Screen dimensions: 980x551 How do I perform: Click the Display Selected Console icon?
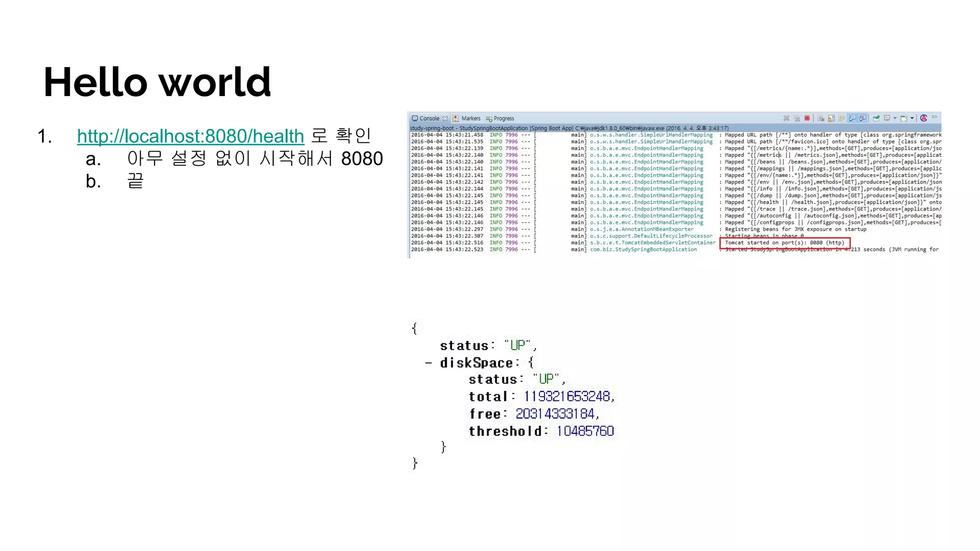tap(887, 118)
